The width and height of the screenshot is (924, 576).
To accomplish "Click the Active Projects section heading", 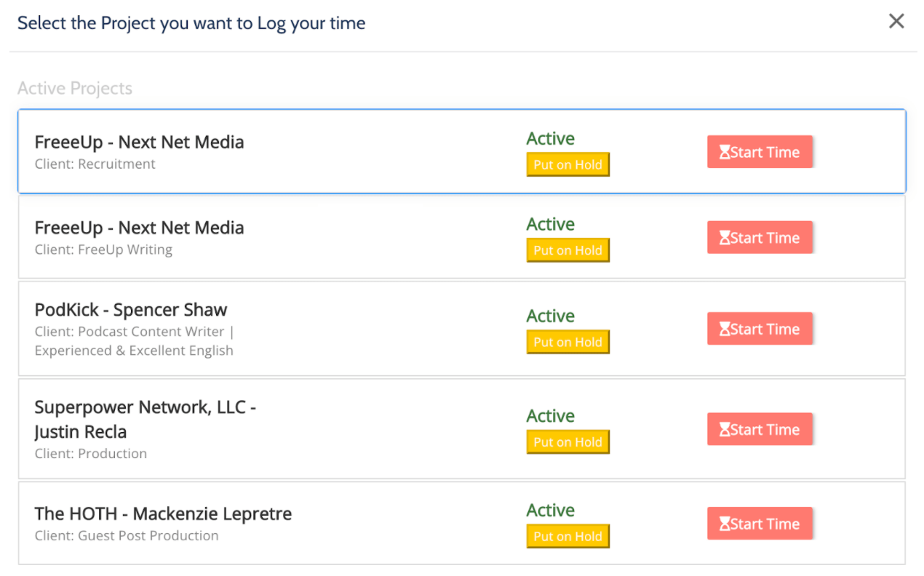I will pyautogui.click(x=74, y=87).
